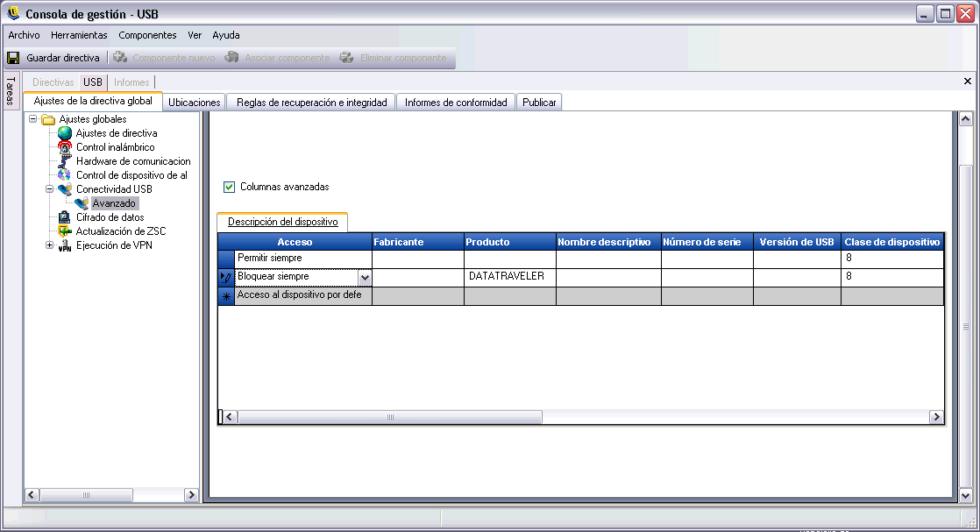Viewport: 980px width, 532px height.
Task: Click the Clase de dispositivo column header
Action: pyautogui.click(x=891, y=242)
